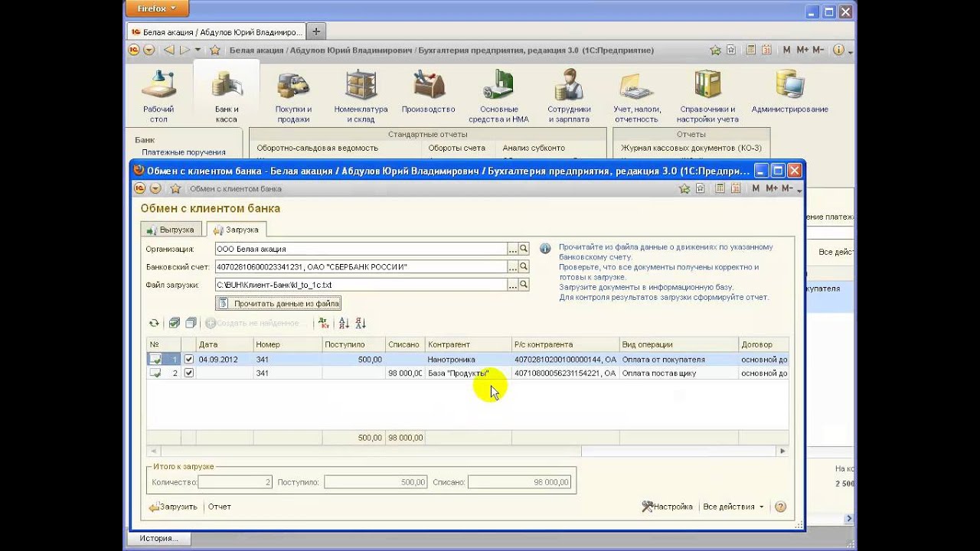This screenshot has height=551, width=980.
Task: Check all rows with the tick-all icon
Action: [174, 323]
